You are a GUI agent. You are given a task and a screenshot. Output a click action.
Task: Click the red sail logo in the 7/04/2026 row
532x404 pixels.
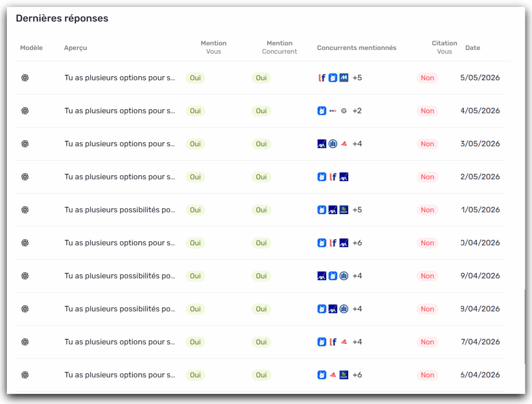(x=344, y=342)
